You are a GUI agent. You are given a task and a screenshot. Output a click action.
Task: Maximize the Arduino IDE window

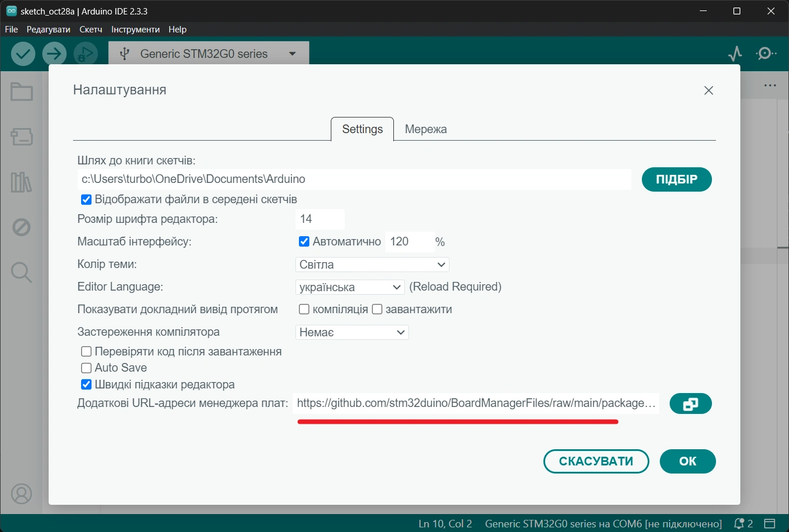click(737, 11)
